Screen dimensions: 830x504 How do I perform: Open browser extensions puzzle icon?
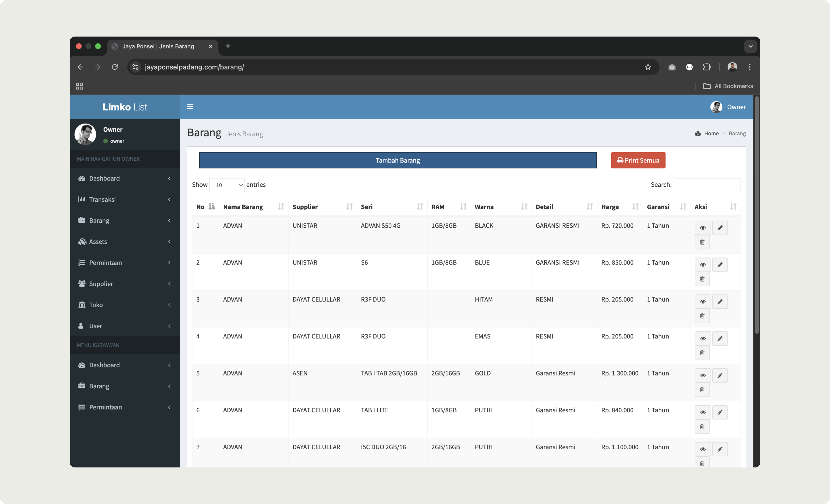tap(707, 67)
